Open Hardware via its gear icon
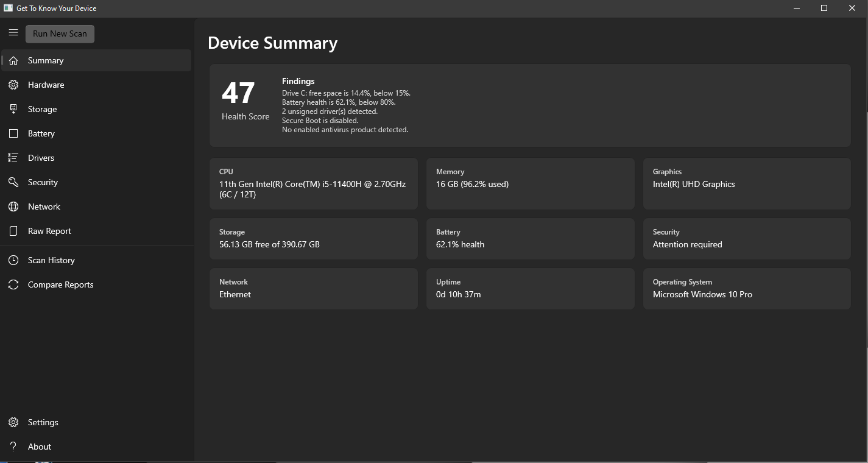868x463 pixels. pos(13,85)
